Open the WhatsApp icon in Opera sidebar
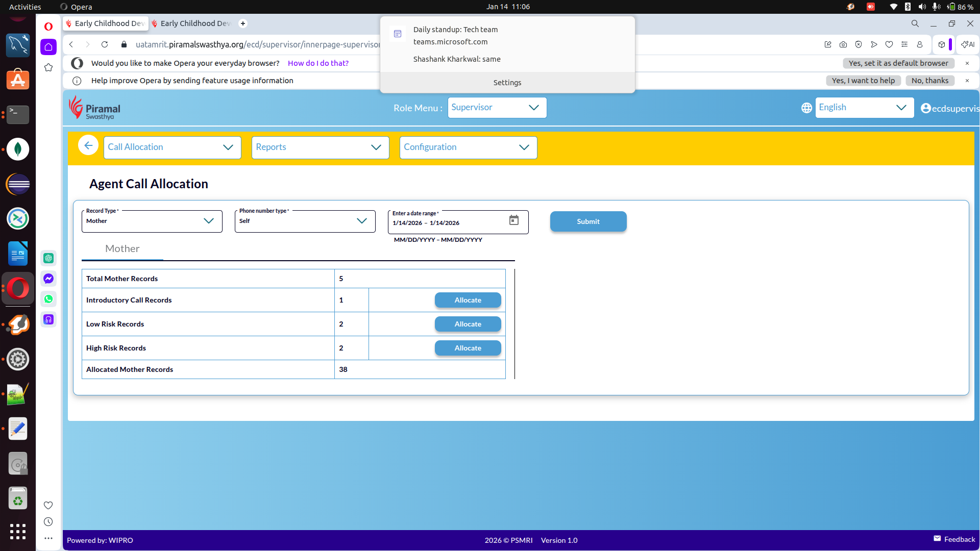Image resolution: width=980 pixels, height=551 pixels. (48, 299)
